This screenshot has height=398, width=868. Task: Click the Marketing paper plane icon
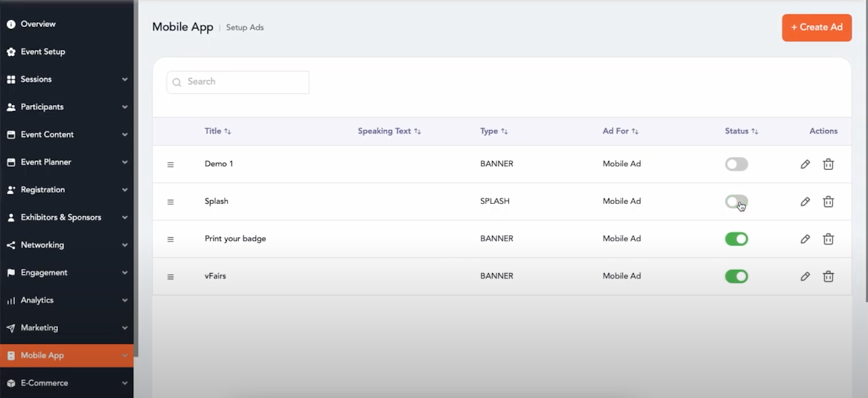coord(11,328)
